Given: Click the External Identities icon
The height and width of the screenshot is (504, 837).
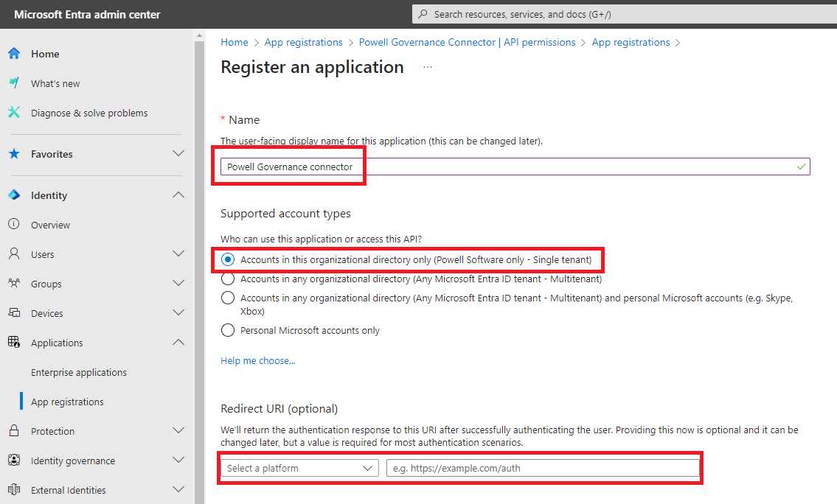Looking at the screenshot, I should pyautogui.click(x=15, y=489).
